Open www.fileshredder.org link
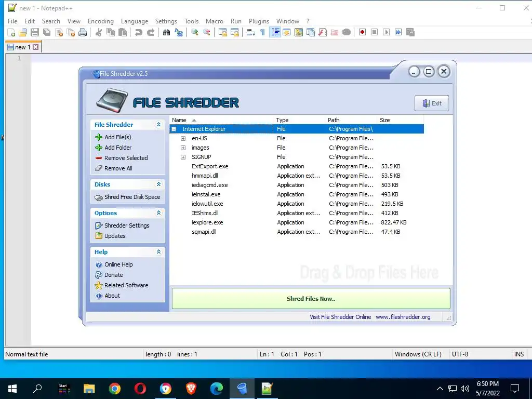532x399 pixels. (x=403, y=317)
